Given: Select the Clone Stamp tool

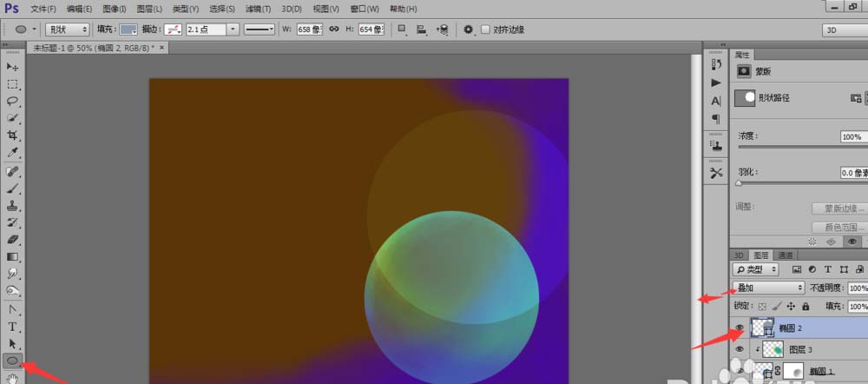Looking at the screenshot, I should pyautogui.click(x=13, y=206).
